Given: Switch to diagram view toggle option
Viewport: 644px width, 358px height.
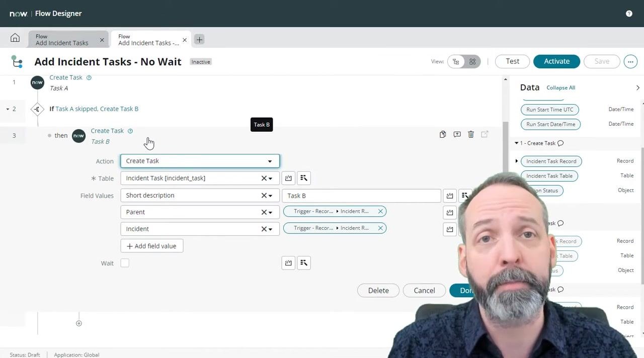Looking at the screenshot, I should tap(472, 61).
